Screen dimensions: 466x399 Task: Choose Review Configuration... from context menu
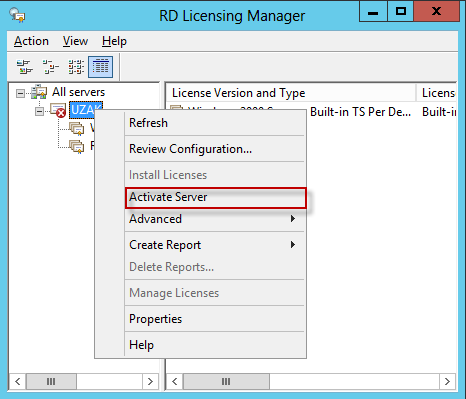click(x=215, y=149)
